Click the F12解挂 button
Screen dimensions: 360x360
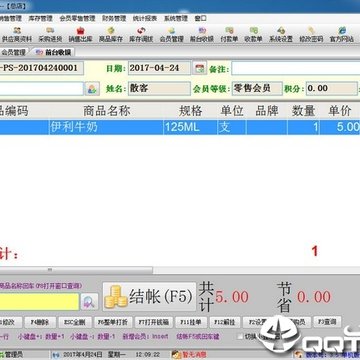point(224,322)
